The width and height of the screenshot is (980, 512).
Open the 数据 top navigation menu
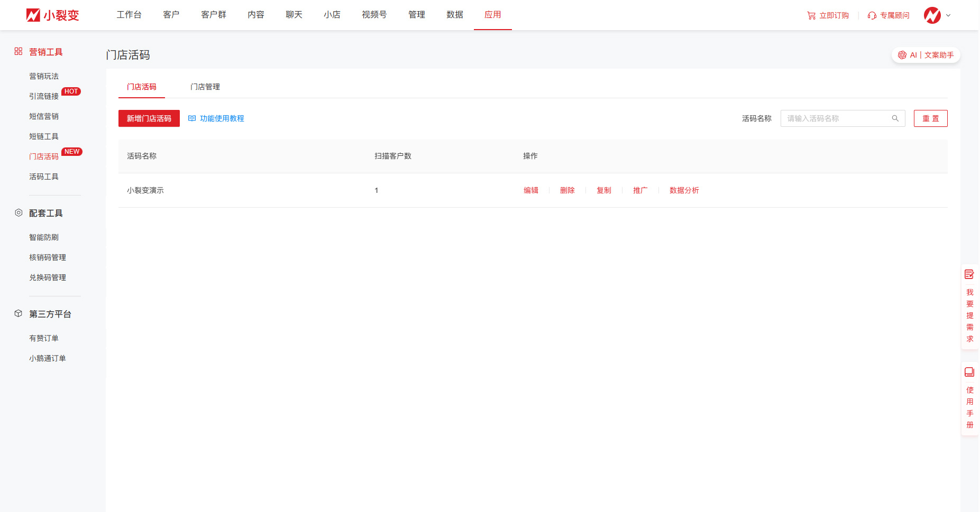pyautogui.click(x=455, y=15)
